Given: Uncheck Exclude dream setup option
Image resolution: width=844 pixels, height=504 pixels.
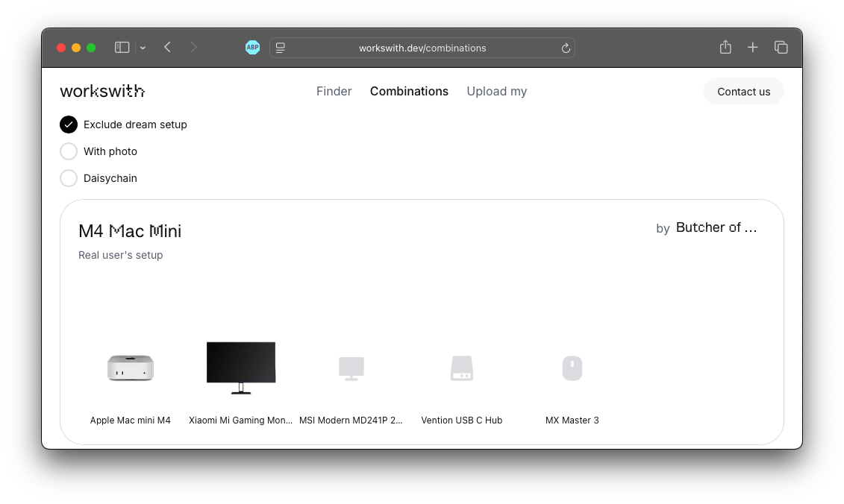Looking at the screenshot, I should (69, 125).
